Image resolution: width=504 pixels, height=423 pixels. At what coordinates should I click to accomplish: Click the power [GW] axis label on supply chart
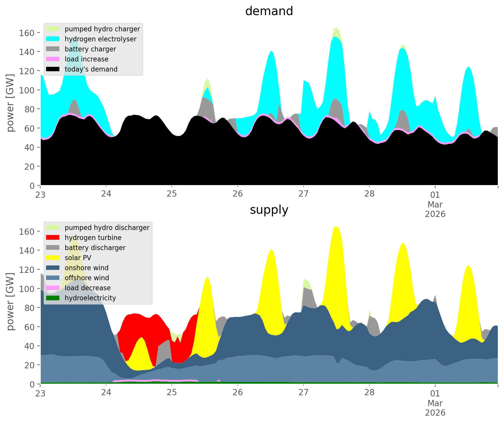click(10, 302)
